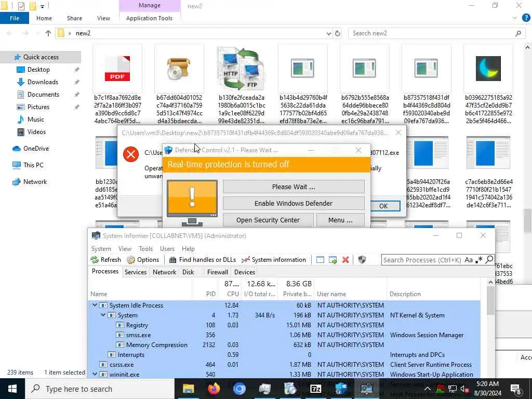Screen dimensions: 532x399
Task: Click the find window toolbar icon
Action: click(320, 260)
